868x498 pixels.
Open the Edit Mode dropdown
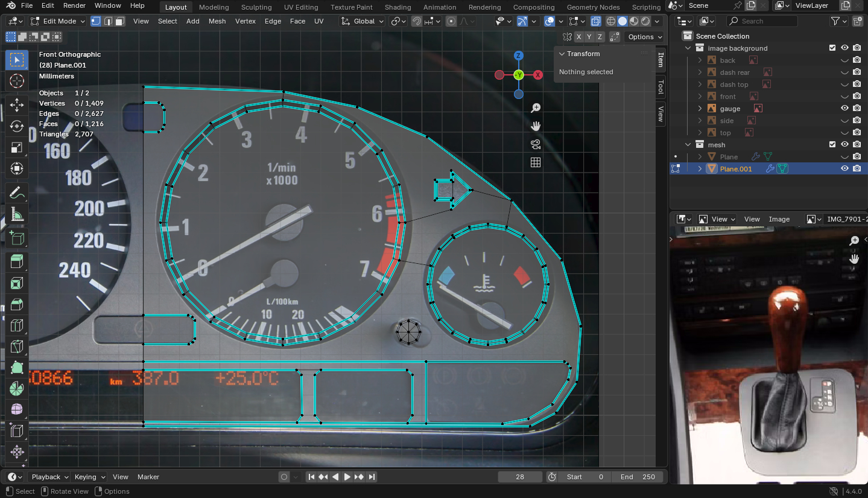(59, 21)
